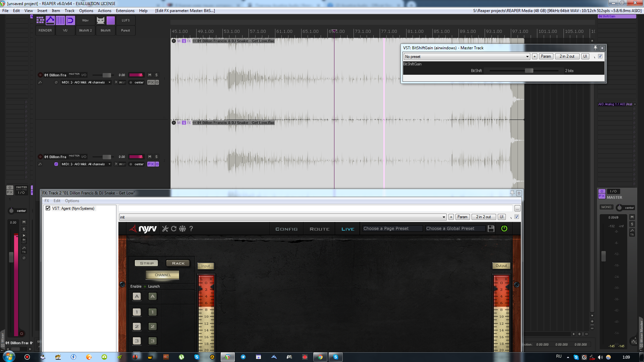Open Nyrv help question mark
Image resolution: width=644 pixels, height=362 pixels.
[x=191, y=229]
